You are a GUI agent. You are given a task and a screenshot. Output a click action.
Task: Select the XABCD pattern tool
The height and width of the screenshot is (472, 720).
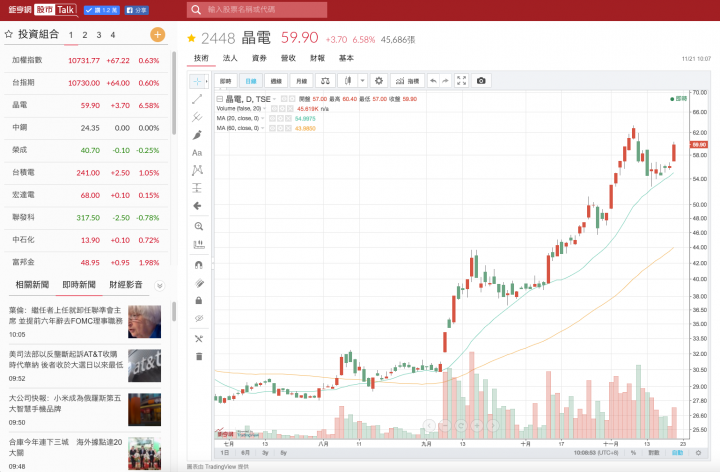pyautogui.click(x=197, y=170)
